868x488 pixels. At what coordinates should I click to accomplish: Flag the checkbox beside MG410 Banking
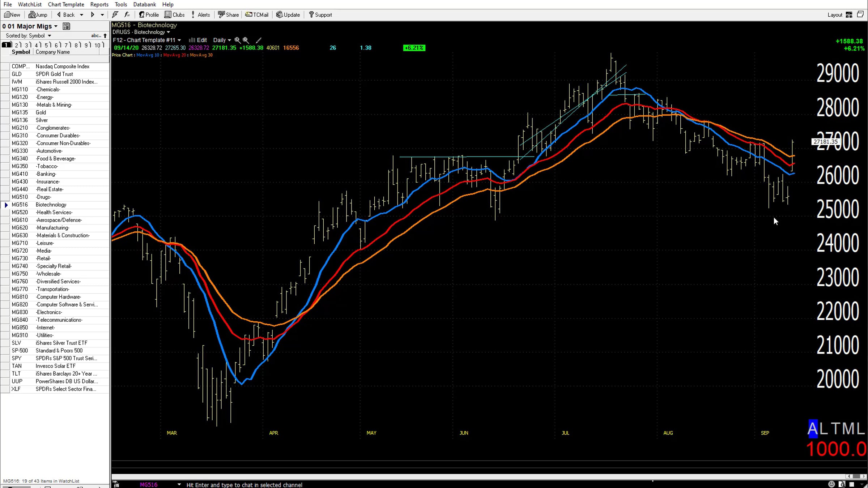click(5, 174)
